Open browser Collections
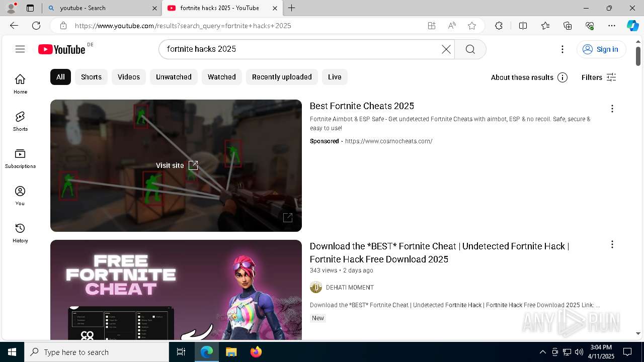 568,26
